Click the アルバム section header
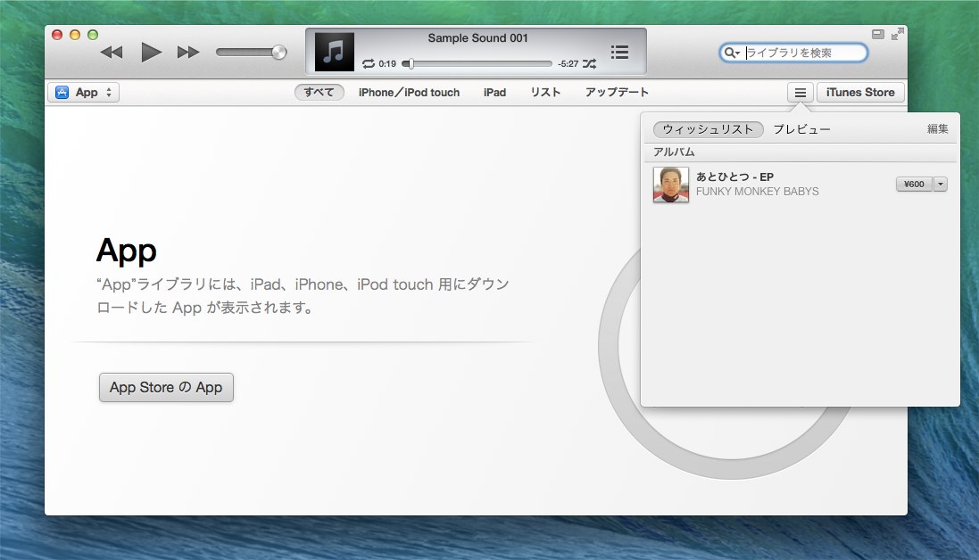This screenshot has width=979, height=560. point(674,152)
